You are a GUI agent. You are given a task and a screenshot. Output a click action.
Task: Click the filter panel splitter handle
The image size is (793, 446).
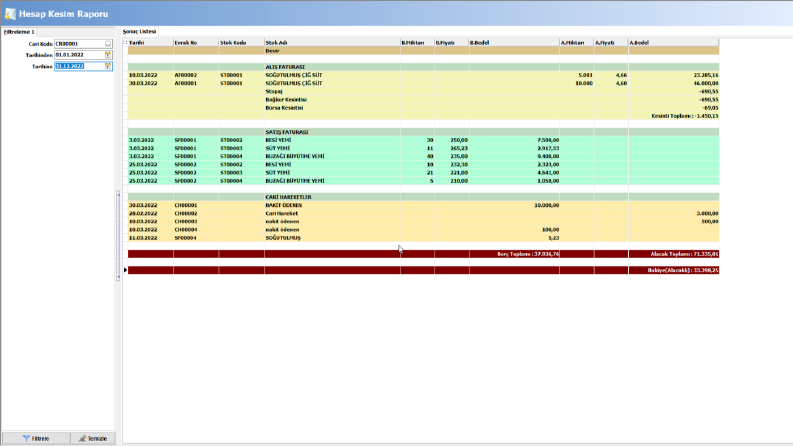point(118,236)
